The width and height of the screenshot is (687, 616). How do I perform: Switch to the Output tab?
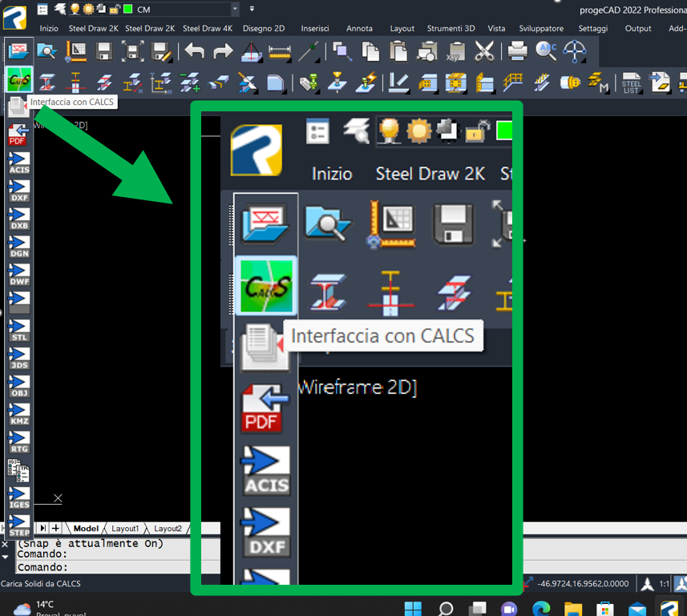pos(638,29)
